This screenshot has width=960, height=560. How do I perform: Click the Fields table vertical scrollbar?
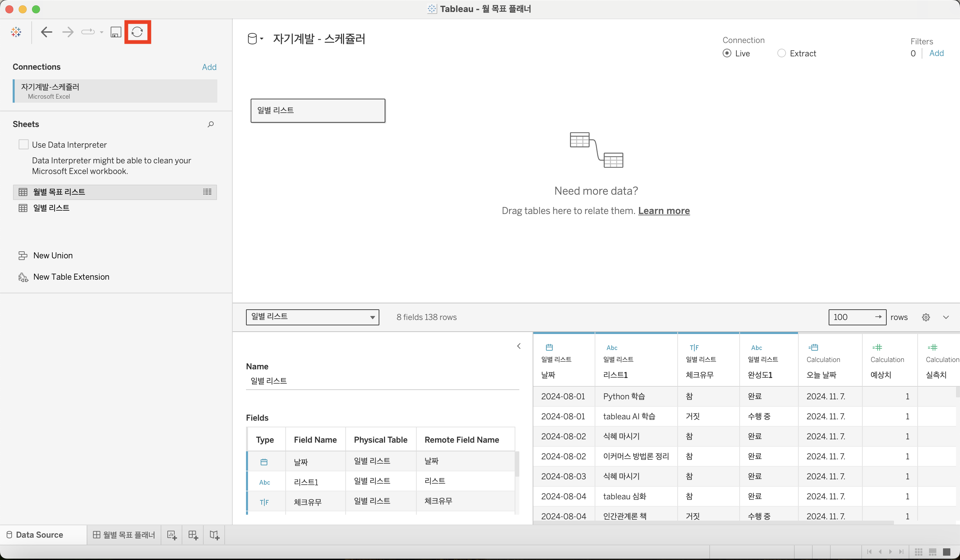[x=517, y=464]
